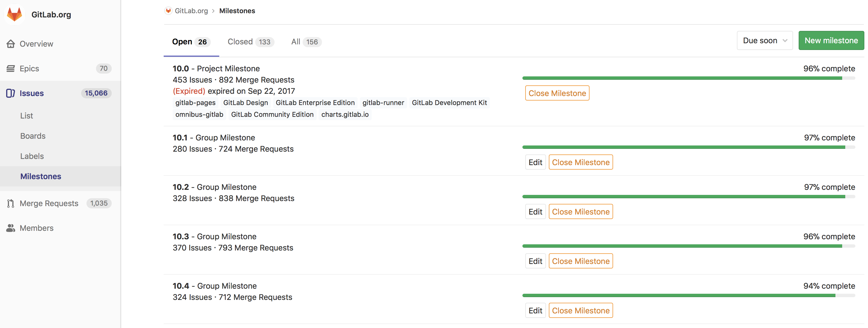Click the GitLab Enterprise Edition project tag
868x328 pixels.
315,102
